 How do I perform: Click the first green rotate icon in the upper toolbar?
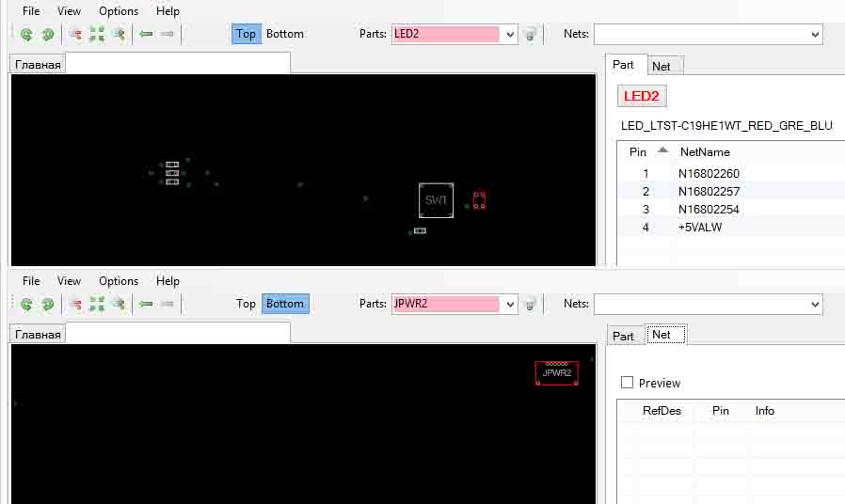coord(26,35)
